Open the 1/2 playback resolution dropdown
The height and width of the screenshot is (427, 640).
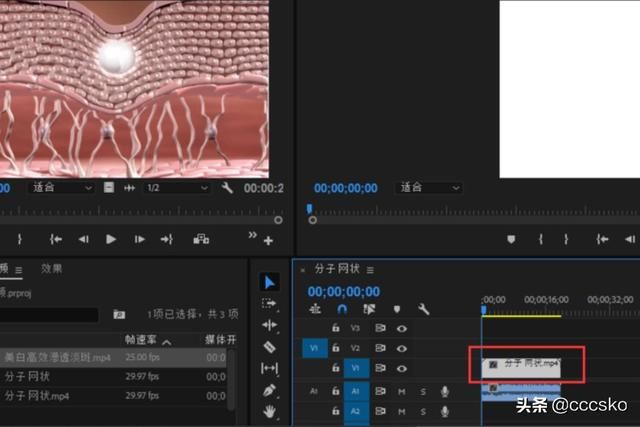tap(176, 187)
